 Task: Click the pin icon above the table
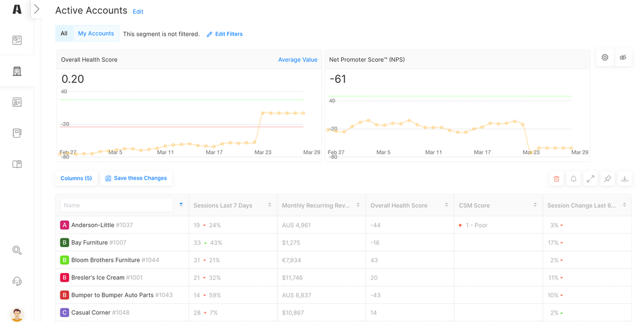coord(608,179)
